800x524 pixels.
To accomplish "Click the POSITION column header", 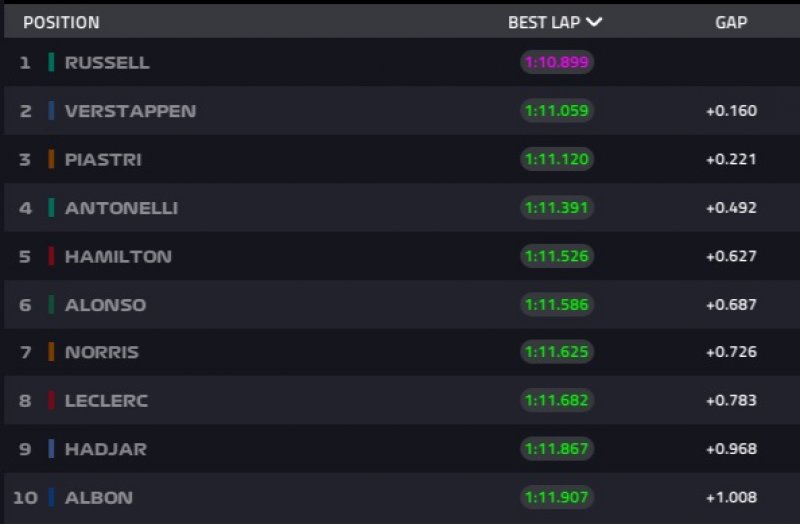I will [61, 22].
